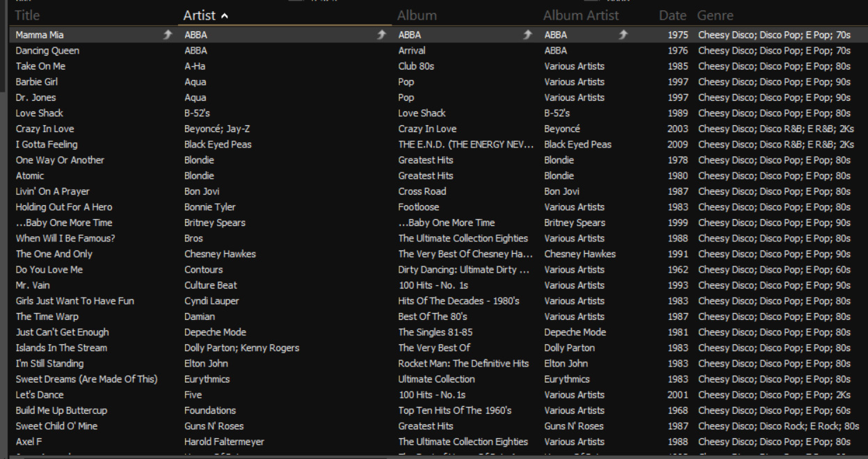The image size is (868, 459).
Task: Select the 'Dr. Jones' title
Action: pos(35,97)
